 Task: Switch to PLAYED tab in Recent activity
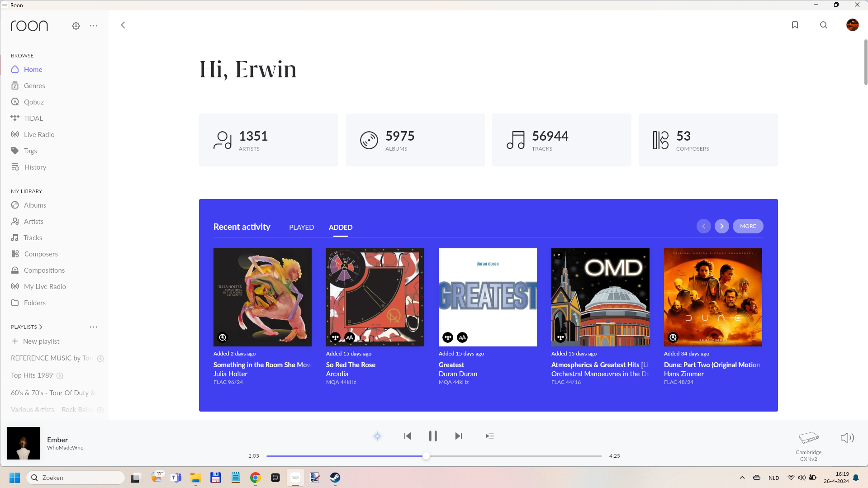coord(301,227)
